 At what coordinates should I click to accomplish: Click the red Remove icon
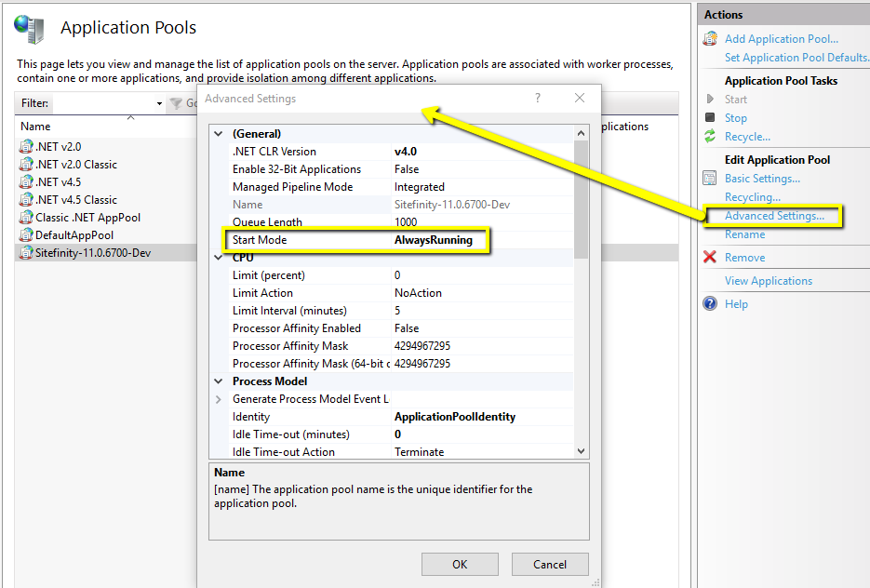[710, 258]
